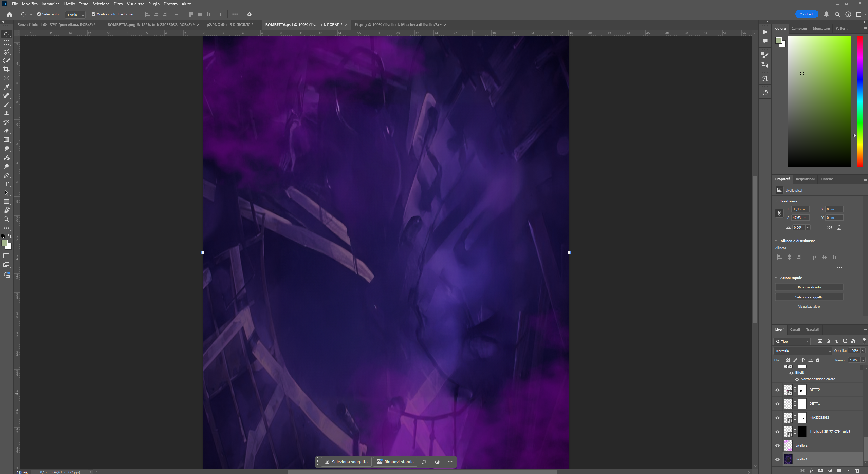This screenshot has height=474, width=868.
Task: Click Seleziona soggetto in contextual bar
Action: tap(346, 462)
